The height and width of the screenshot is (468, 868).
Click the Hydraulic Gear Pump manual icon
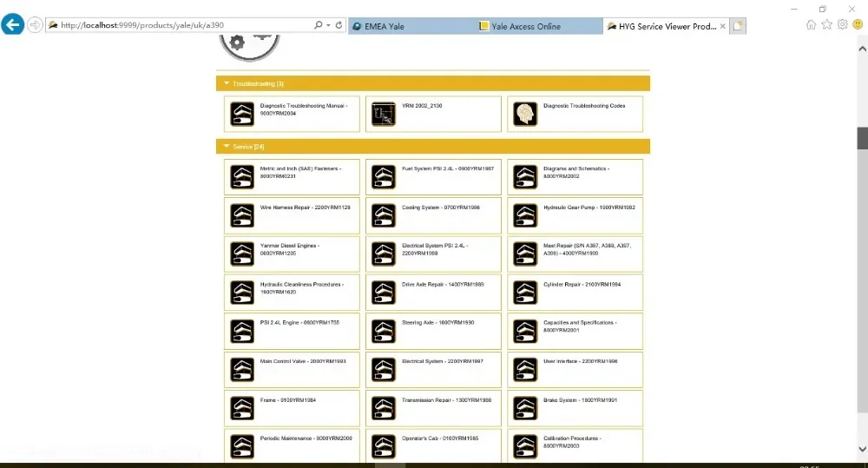[x=525, y=215]
